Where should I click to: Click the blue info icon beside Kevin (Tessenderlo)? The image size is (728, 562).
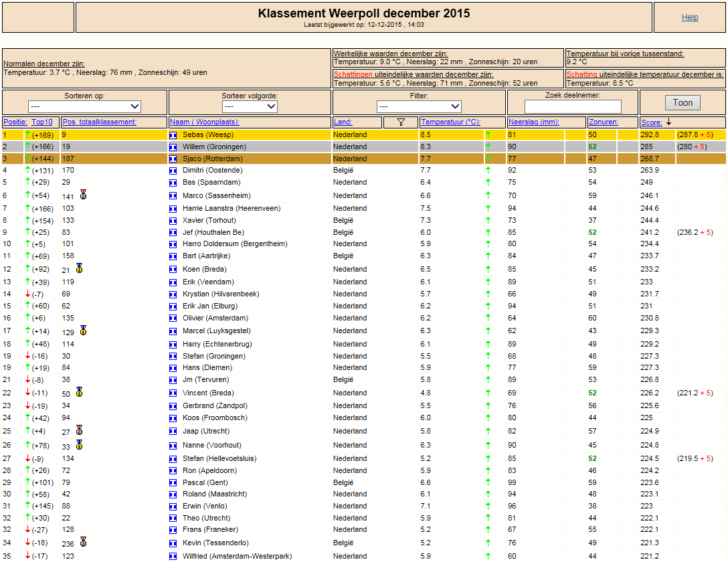click(x=173, y=543)
